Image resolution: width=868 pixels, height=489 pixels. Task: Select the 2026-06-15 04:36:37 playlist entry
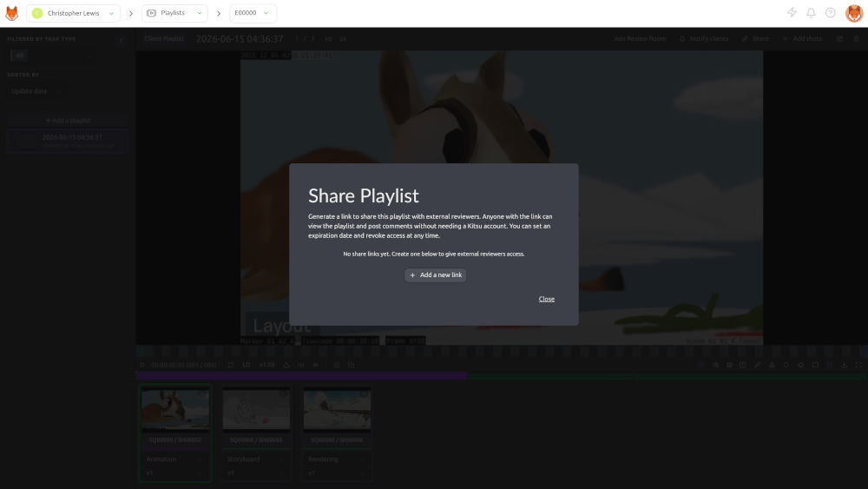pyautogui.click(x=68, y=141)
